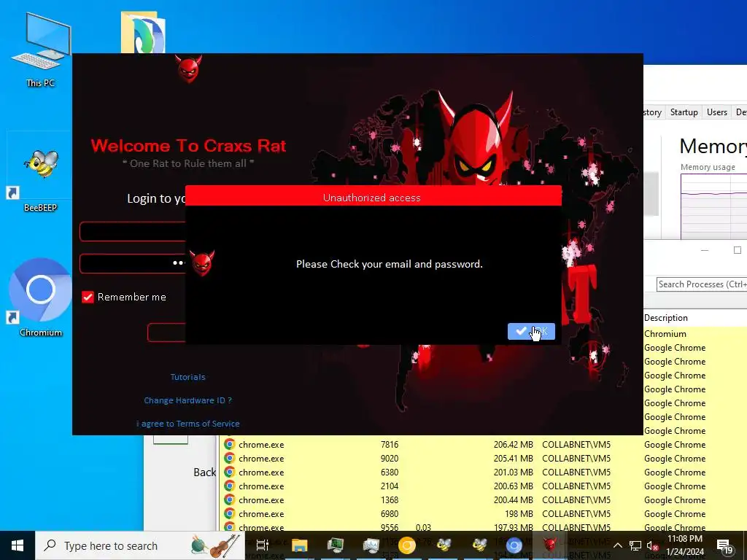Click the network icon in system tray

point(635,545)
